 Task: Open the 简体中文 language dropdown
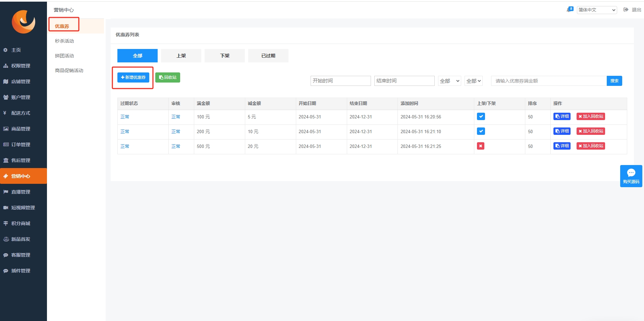click(x=597, y=10)
